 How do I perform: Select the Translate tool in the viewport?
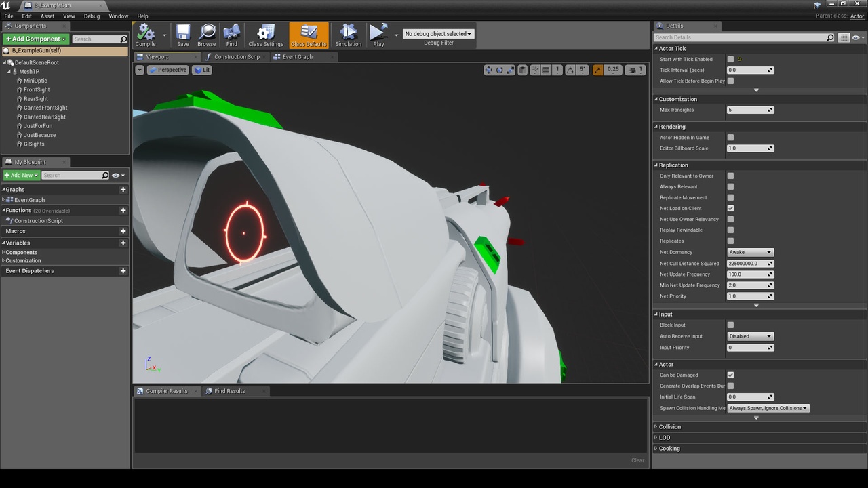tap(488, 70)
